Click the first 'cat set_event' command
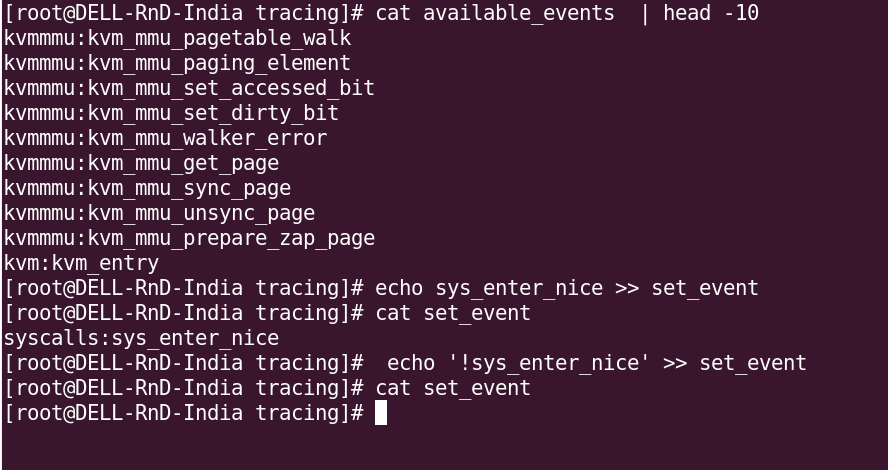 [453, 313]
